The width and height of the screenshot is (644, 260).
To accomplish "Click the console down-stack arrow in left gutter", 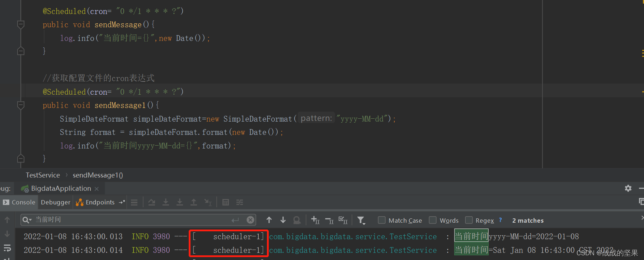I will coord(7,234).
